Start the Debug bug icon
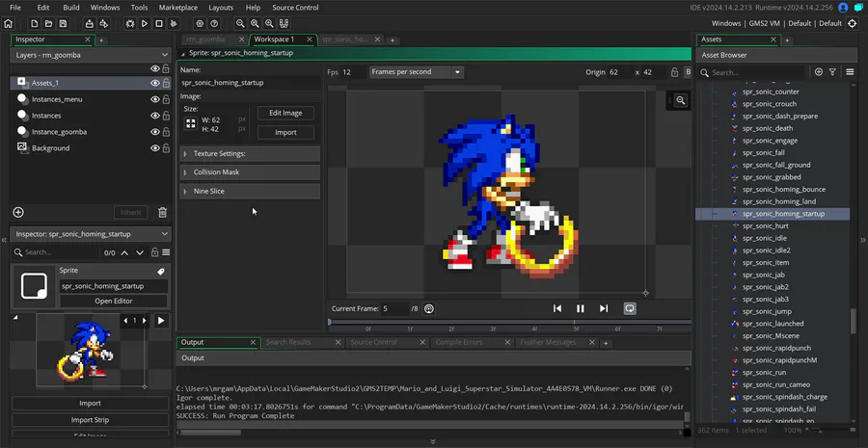This screenshot has height=448, width=868. (130, 24)
